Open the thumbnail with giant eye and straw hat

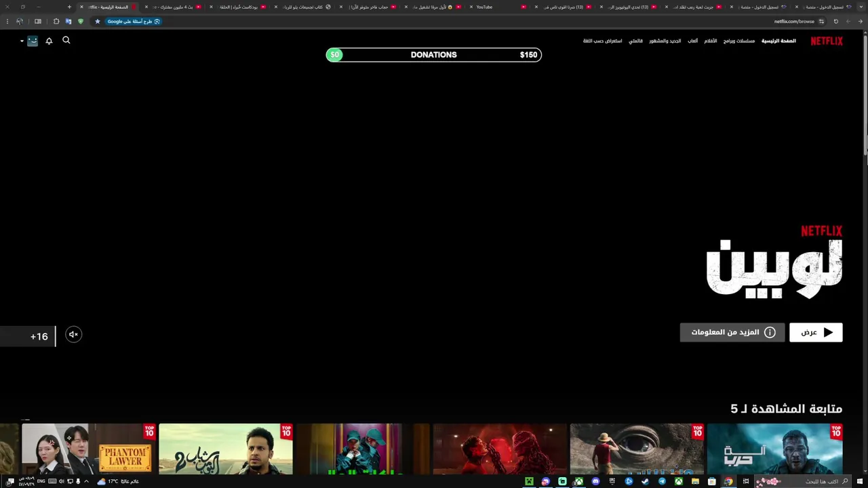tap(637, 449)
